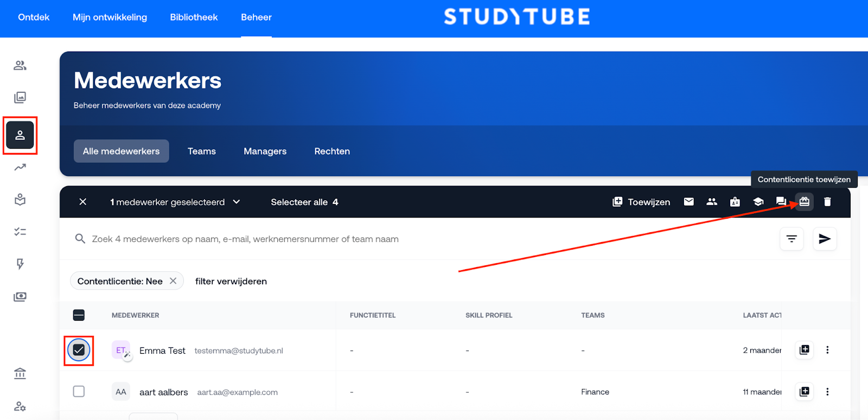Viewport: 868px width, 420px height.
Task: Open more options for Emma Test
Action: [x=827, y=350]
